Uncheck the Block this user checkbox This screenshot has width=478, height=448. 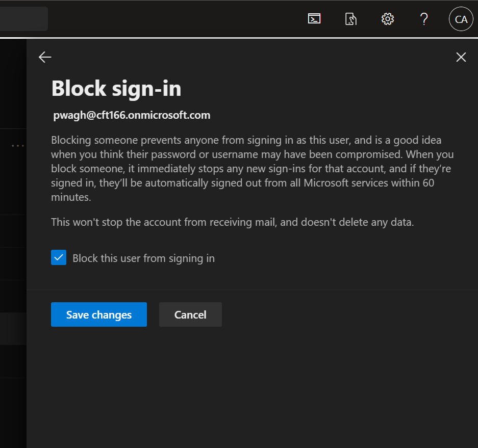(x=59, y=258)
